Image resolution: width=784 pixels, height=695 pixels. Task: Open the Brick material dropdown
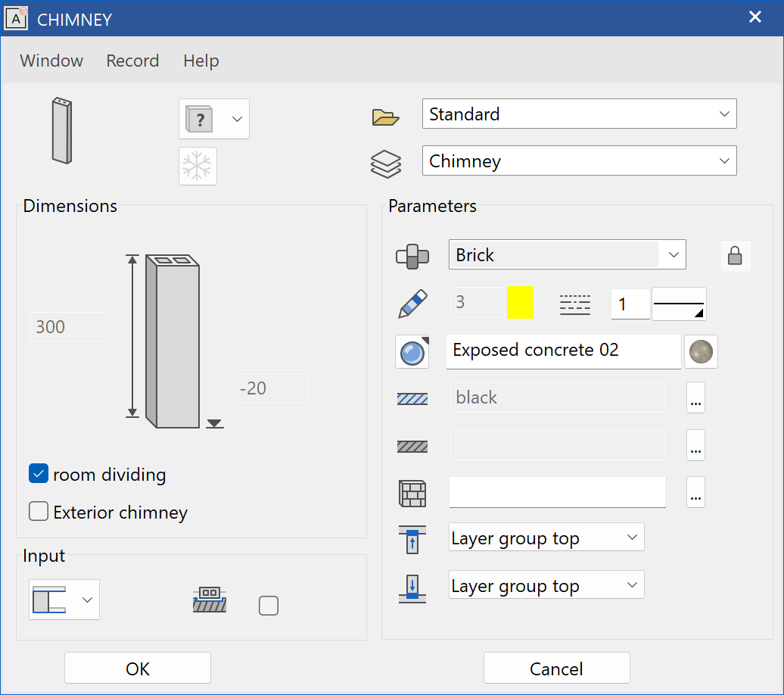point(567,254)
